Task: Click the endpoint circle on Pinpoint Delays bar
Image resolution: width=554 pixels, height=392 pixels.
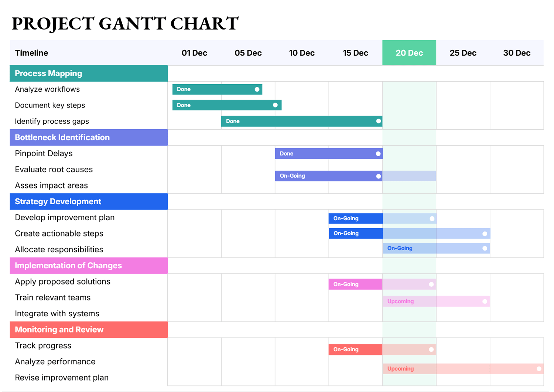Action: (x=378, y=153)
